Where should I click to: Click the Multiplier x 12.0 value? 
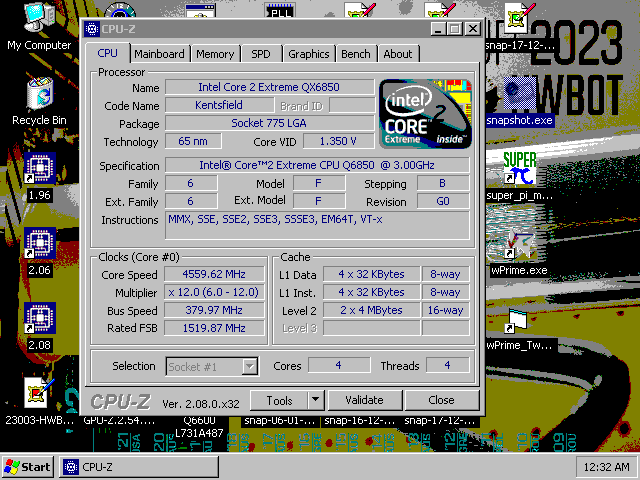point(214,292)
